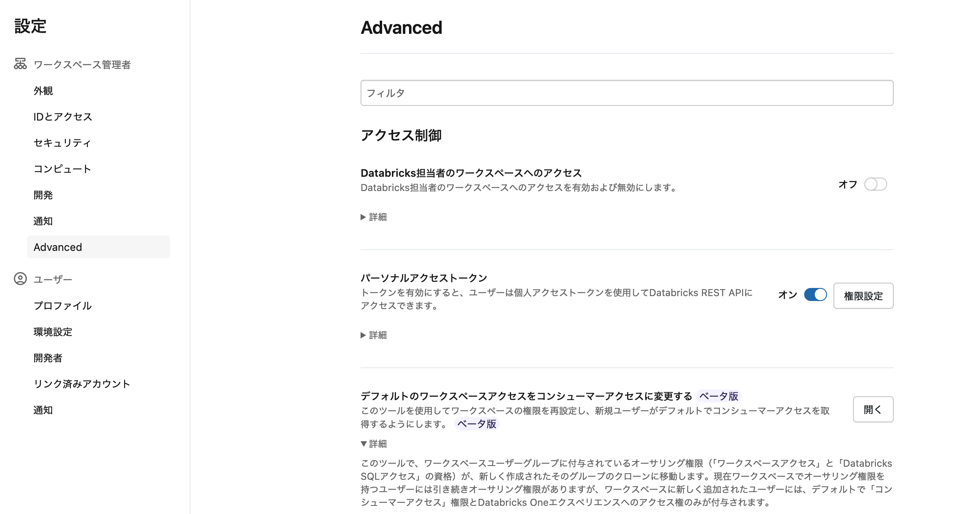The height and width of the screenshot is (514, 980).
Task: Switch to the IDとアクセス section
Action: point(62,116)
